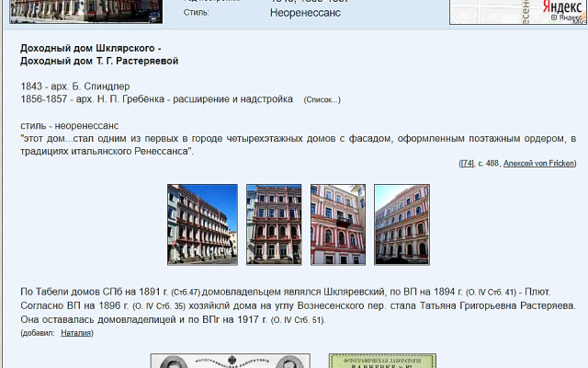Image resolution: width=588 pixels, height=368 pixels.
Task: Click text 1843 - арх. Б. Спиндлер
Action: 75,86
